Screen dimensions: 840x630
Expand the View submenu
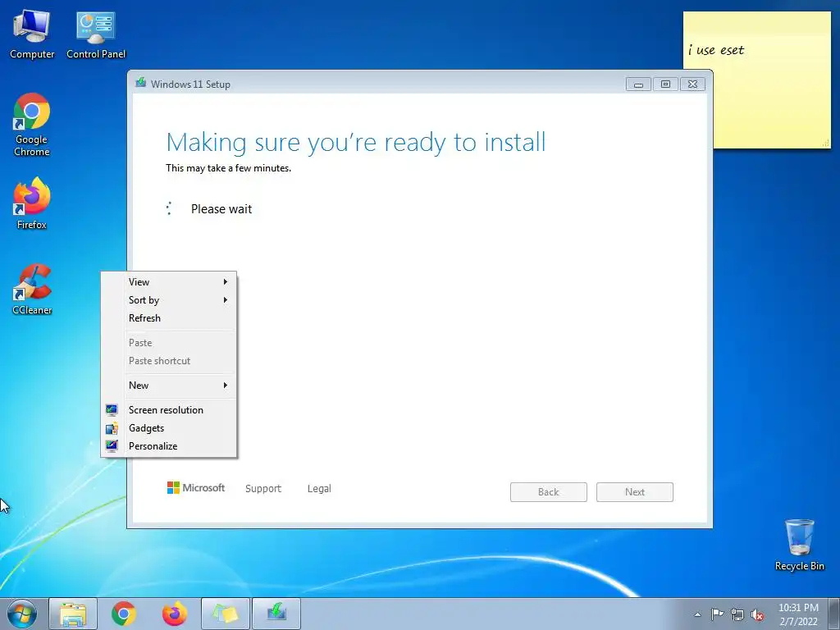(x=169, y=282)
